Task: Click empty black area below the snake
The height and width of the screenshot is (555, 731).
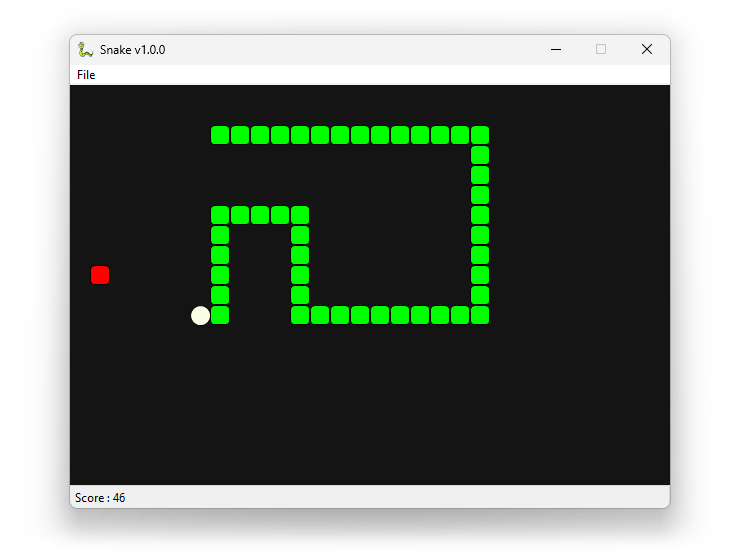Action: click(370, 410)
